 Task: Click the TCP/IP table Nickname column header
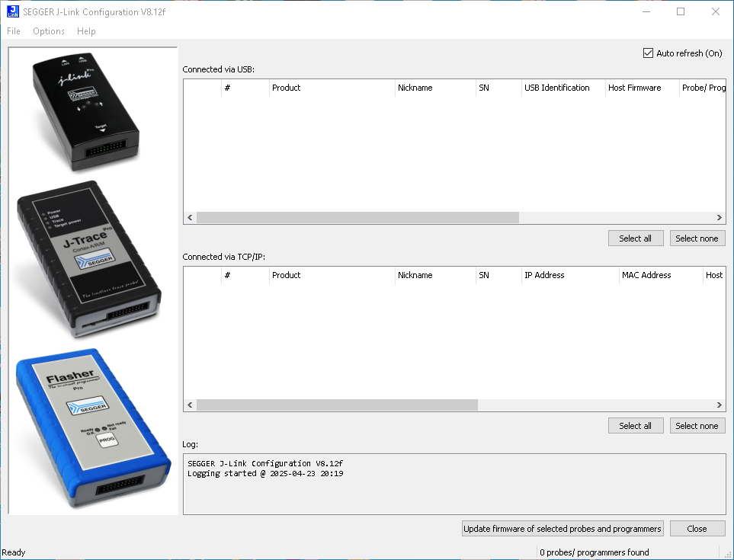click(x=435, y=276)
